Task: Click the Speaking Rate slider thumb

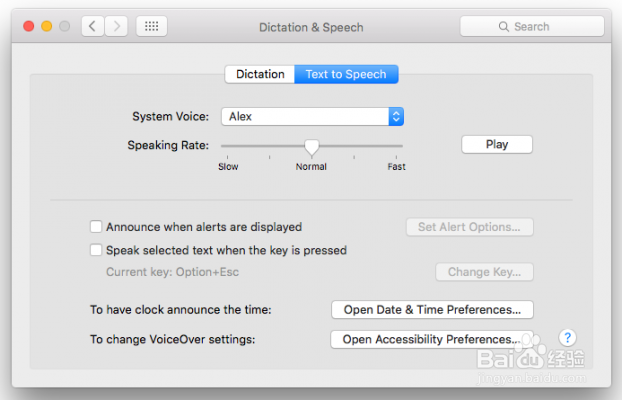Action: pyautogui.click(x=312, y=146)
